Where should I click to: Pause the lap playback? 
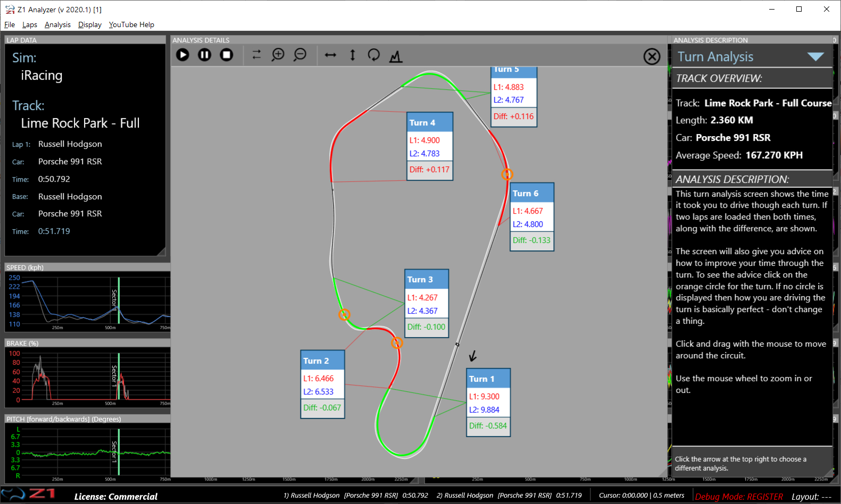[204, 55]
